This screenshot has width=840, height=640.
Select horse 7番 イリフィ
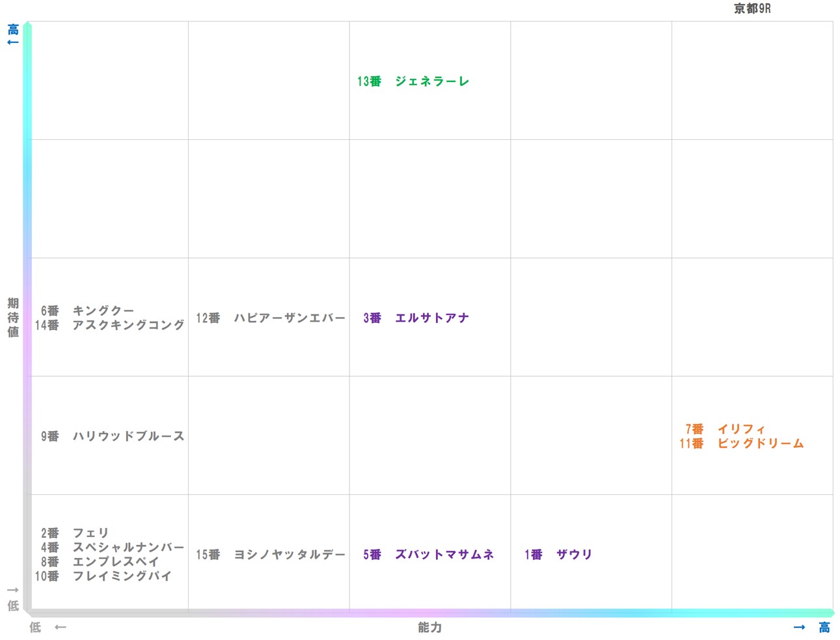tap(724, 429)
